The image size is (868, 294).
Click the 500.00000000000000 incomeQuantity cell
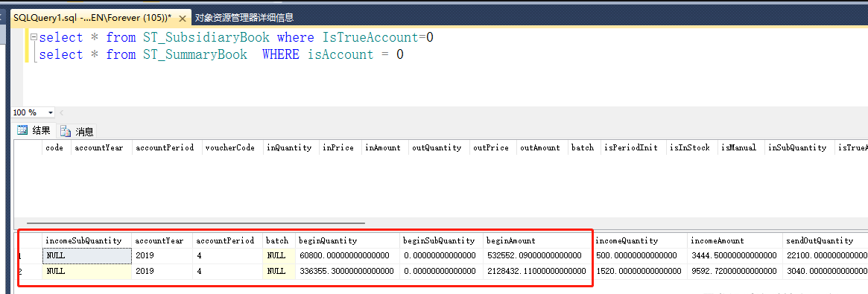(x=640, y=256)
